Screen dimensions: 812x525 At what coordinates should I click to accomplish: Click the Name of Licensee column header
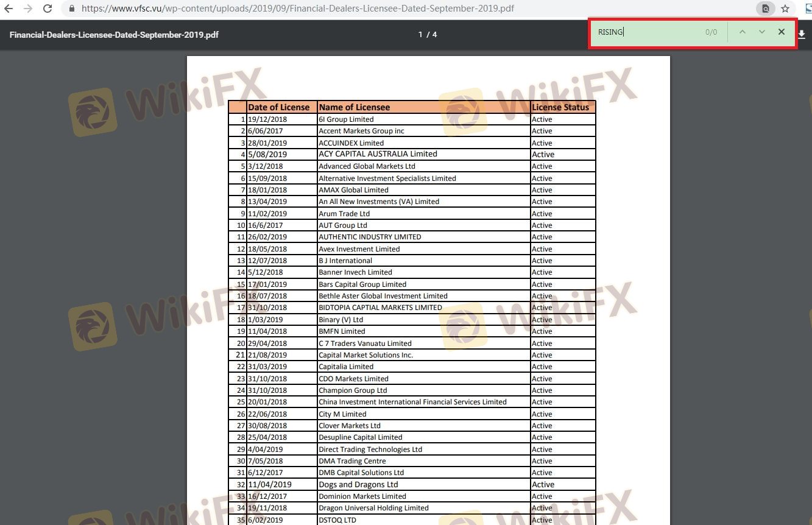click(x=354, y=107)
